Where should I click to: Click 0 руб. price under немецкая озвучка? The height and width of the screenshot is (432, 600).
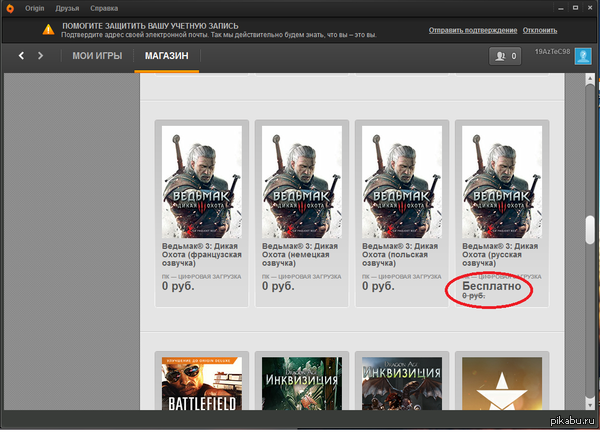(278, 286)
